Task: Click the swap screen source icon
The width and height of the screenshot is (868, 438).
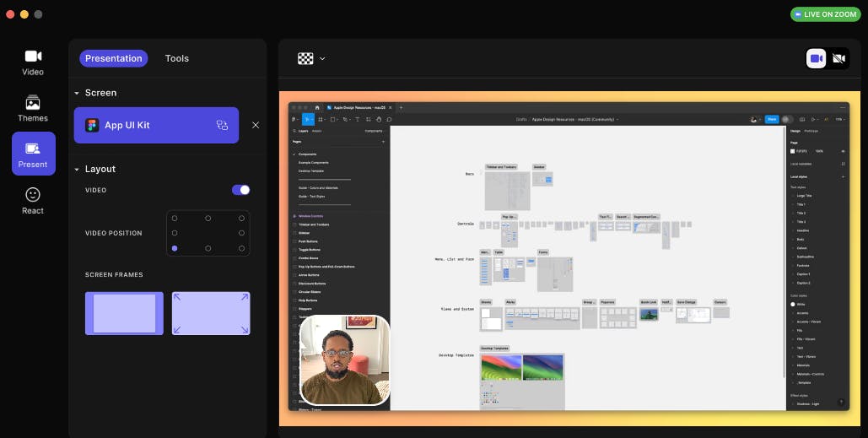Action: (222, 125)
